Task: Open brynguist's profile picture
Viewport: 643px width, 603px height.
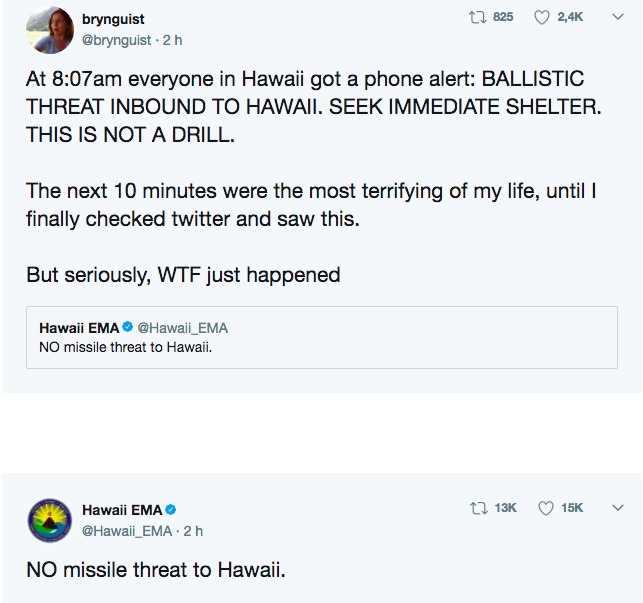Action: 50,30
